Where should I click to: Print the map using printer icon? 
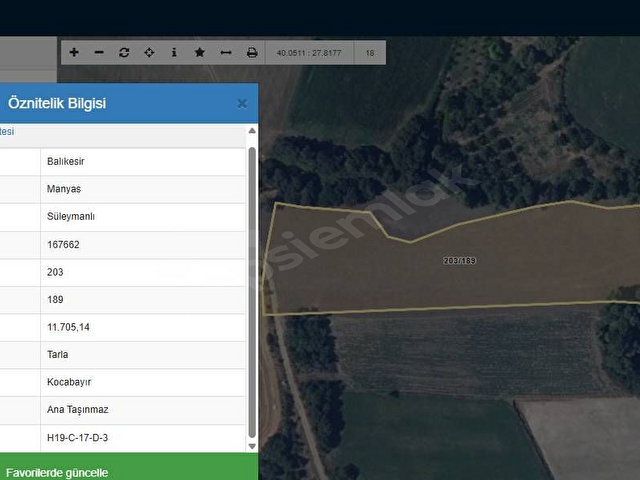click(252, 52)
